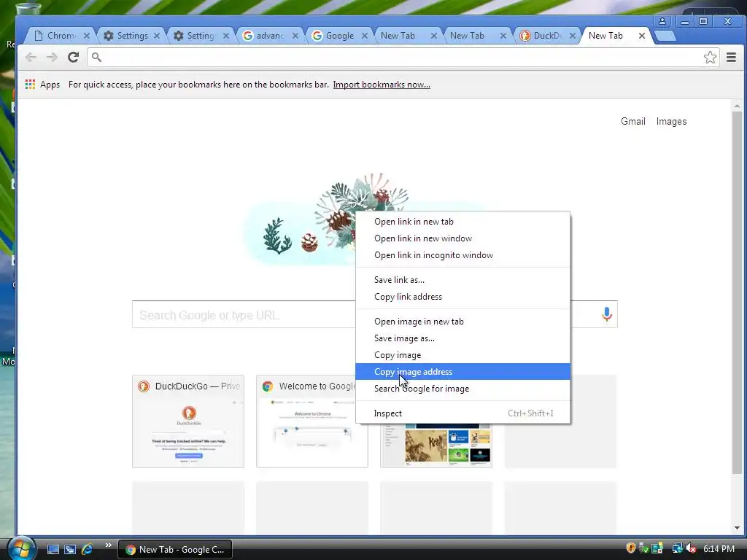Close the DuckDuckGo tab
The image size is (747, 560).
click(572, 36)
